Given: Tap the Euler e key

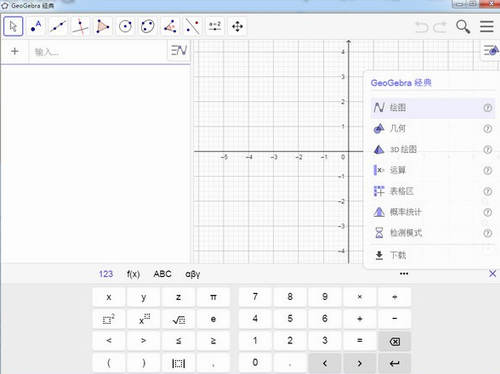Looking at the screenshot, I should [x=213, y=319].
